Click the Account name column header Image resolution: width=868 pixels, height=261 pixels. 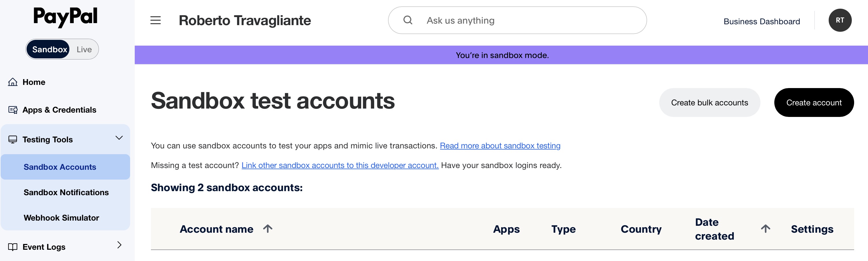[216, 229]
